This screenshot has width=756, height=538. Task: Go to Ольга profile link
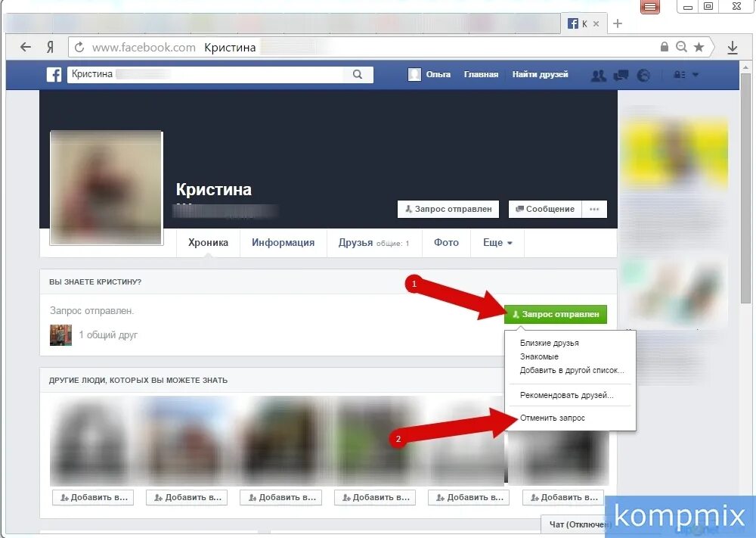[438, 74]
